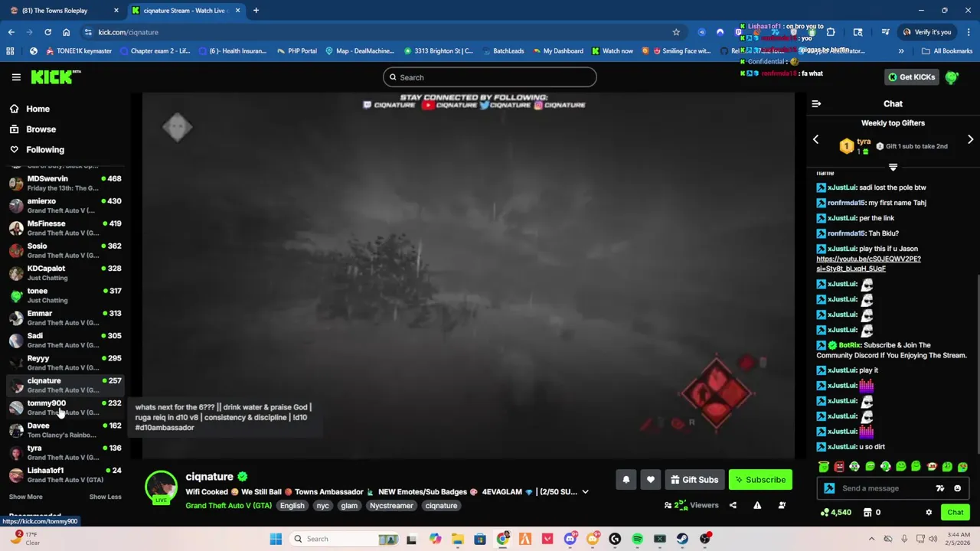Select the glam tag
This screenshot has height=551, width=980.
(x=349, y=506)
